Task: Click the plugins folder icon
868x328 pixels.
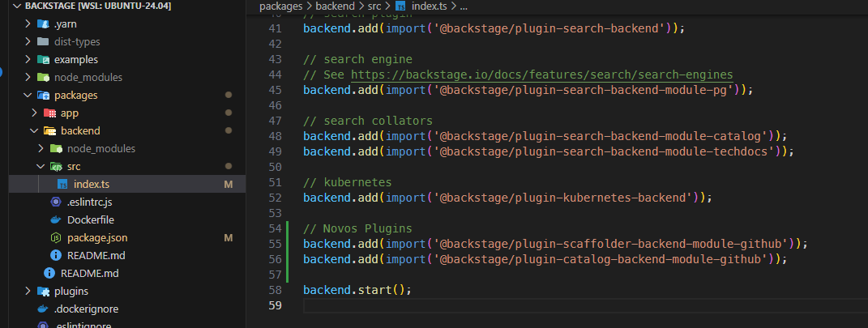Action: click(43, 291)
